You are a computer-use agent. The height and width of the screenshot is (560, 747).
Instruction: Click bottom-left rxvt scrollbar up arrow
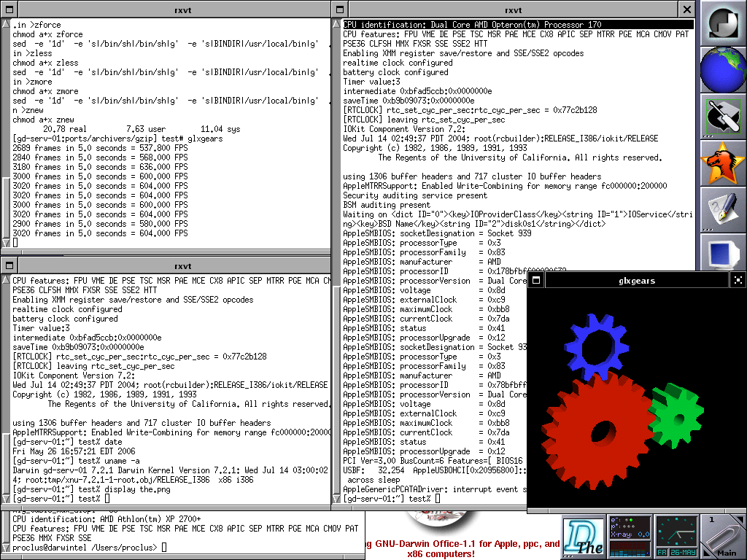click(x=6, y=279)
